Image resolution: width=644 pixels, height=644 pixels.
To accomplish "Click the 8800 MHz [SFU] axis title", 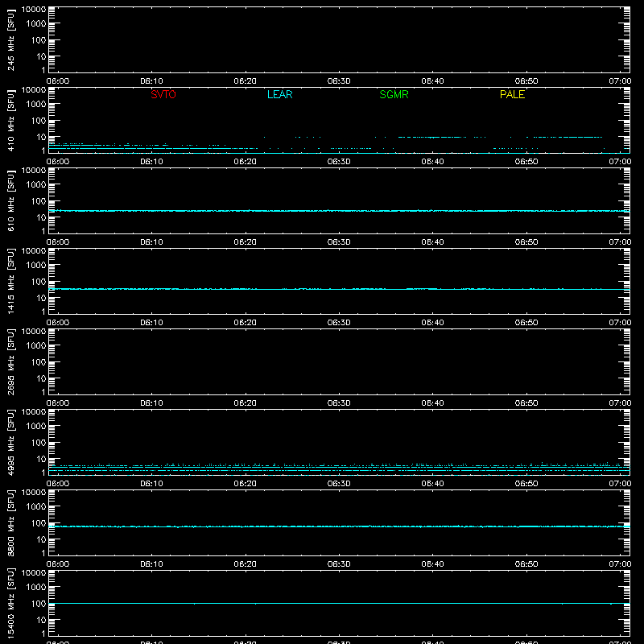I will coord(11,522).
